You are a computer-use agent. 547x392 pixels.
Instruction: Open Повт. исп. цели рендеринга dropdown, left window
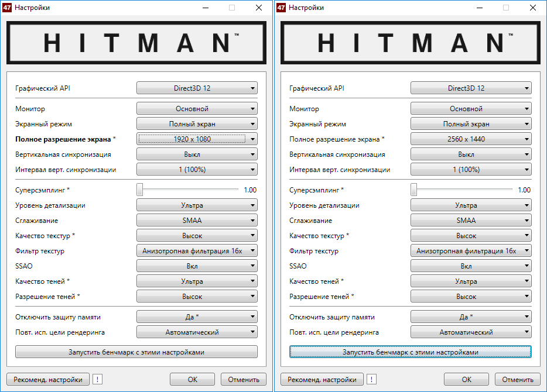tap(197, 332)
